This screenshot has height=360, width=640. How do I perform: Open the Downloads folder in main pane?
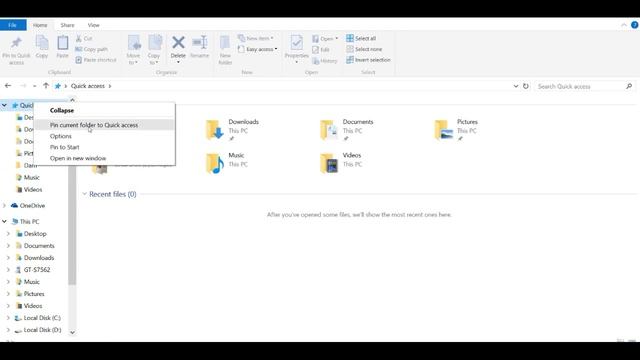click(233, 130)
